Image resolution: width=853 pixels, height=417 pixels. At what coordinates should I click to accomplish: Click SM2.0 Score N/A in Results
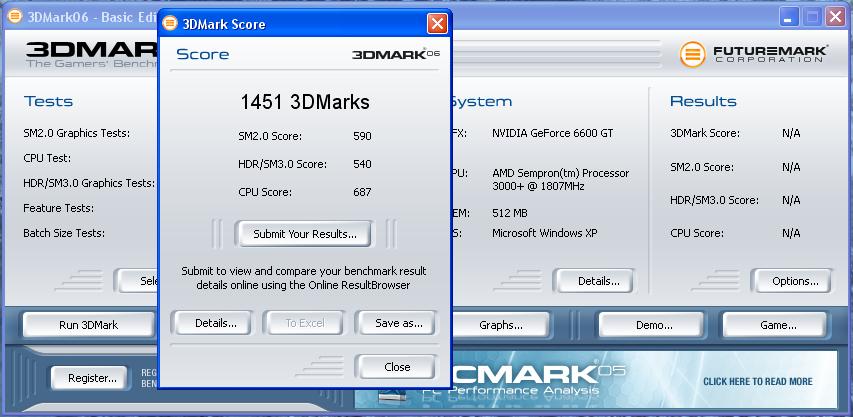791,167
